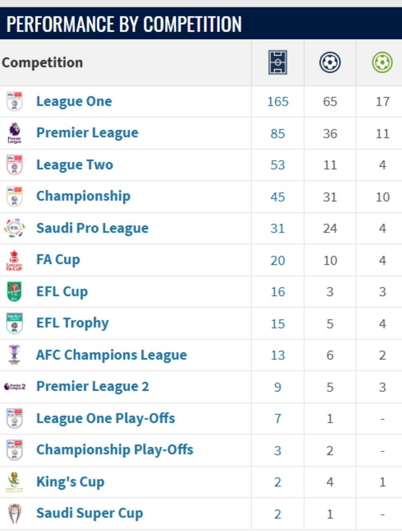402x532 pixels.
Task: Click the Competition column header
Action: click(x=42, y=63)
